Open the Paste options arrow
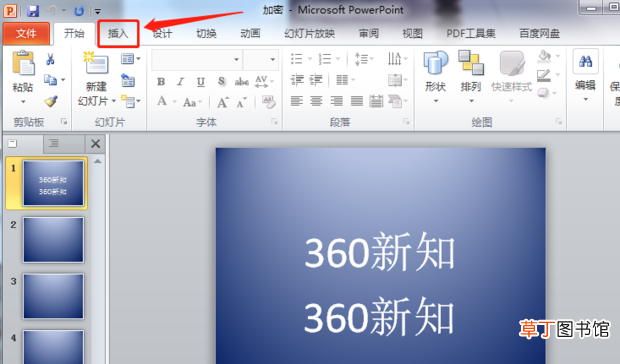Viewport: 620px width, 364px height. pyautogui.click(x=23, y=102)
